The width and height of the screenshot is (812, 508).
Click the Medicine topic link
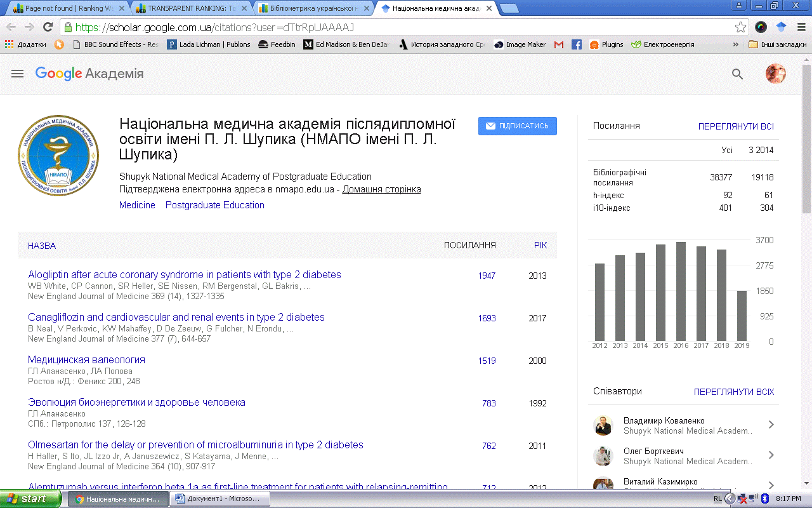tap(137, 205)
